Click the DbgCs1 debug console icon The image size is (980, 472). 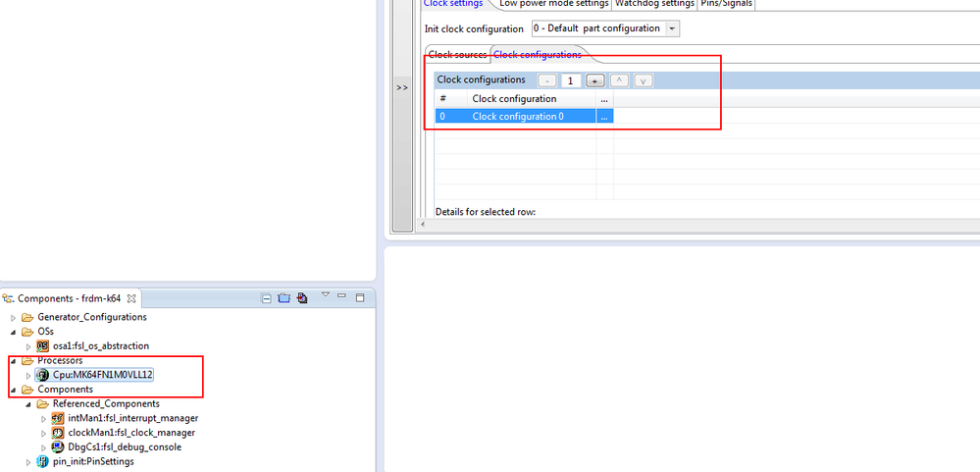click(x=58, y=447)
